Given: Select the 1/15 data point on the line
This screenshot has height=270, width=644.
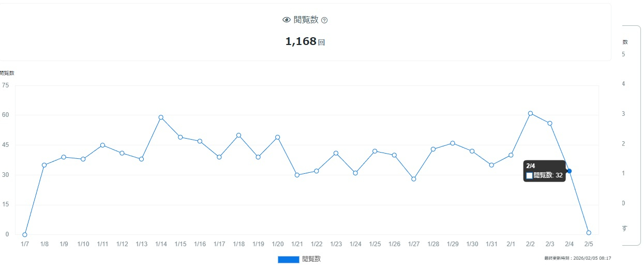Looking at the screenshot, I should coord(181,137).
